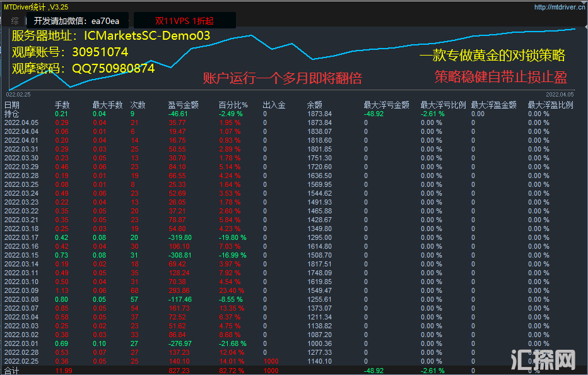Select the 2022.04.01 date row
Viewport: 588px width, 375px height.
[21, 140]
